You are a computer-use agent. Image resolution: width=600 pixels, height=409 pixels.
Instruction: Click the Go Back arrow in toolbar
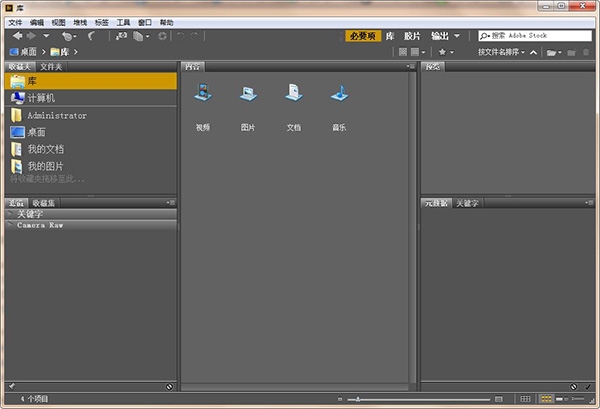17,36
